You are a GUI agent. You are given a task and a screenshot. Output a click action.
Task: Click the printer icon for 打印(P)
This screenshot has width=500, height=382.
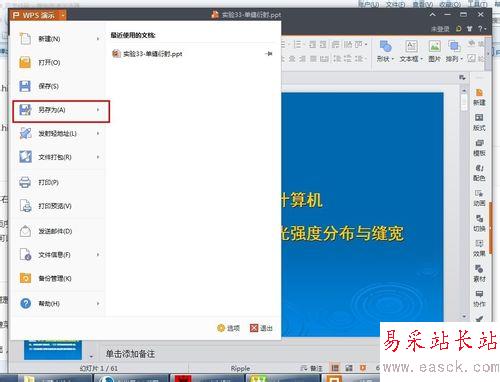(25, 182)
